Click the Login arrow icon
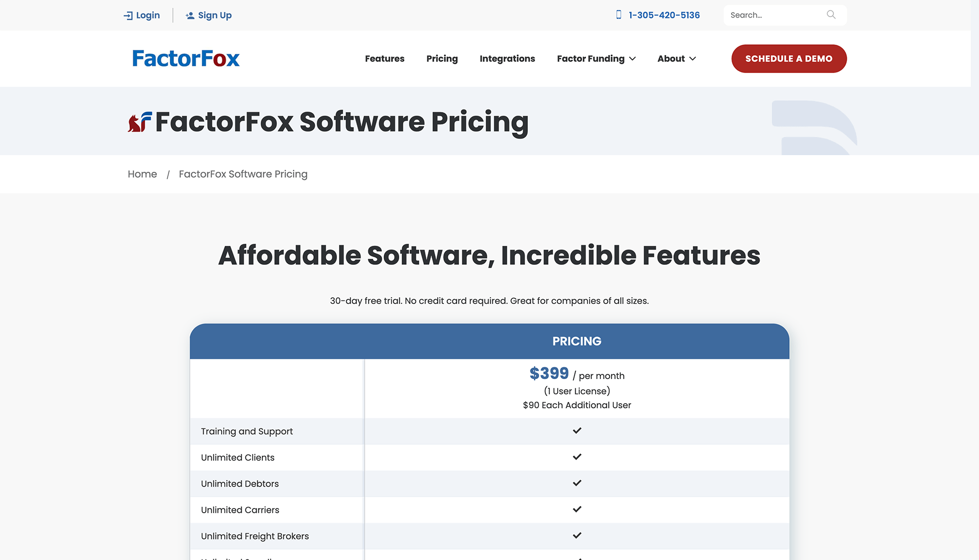Image resolution: width=979 pixels, height=560 pixels. [128, 15]
